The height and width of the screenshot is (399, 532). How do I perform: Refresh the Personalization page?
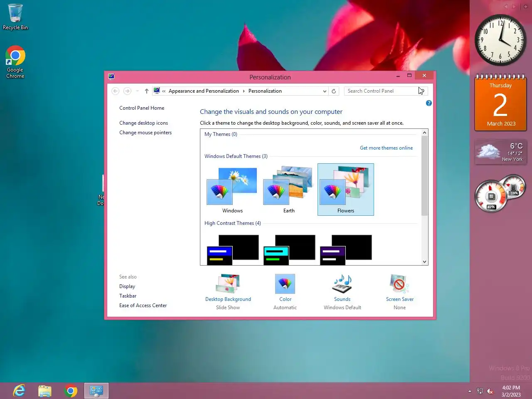pos(334,91)
